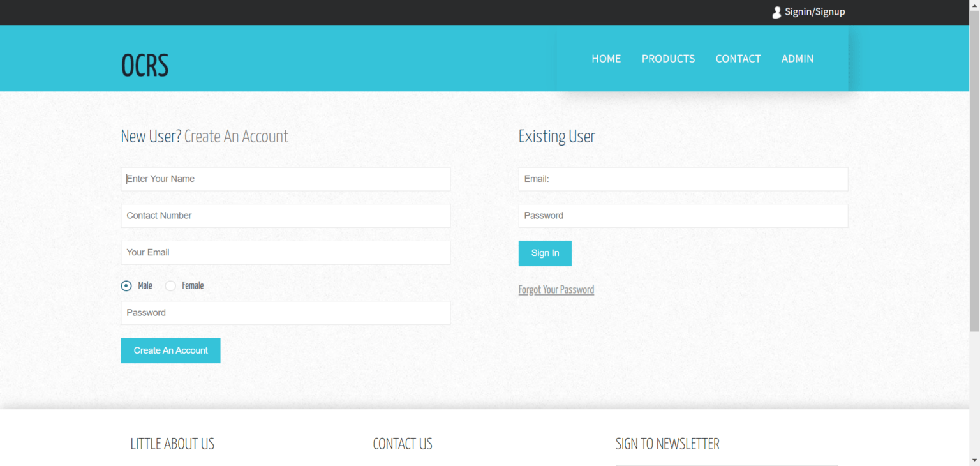Click the new user Password field
The height and width of the screenshot is (466, 980).
(x=285, y=313)
